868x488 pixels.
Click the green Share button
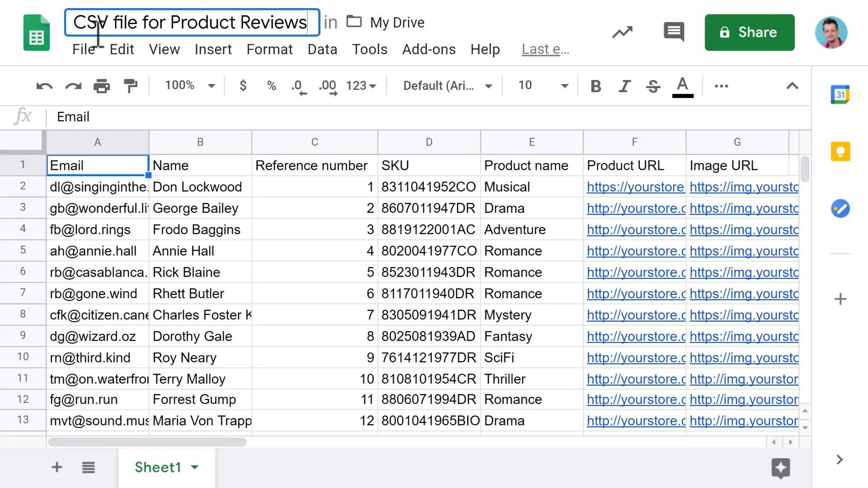[749, 33]
